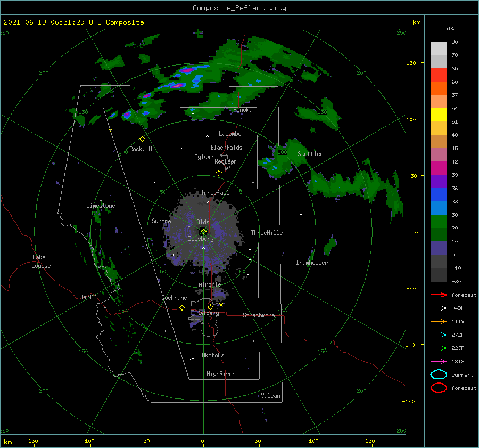Pick the bright green swatch between 30 and 20 dBZ

[x=439, y=222]
